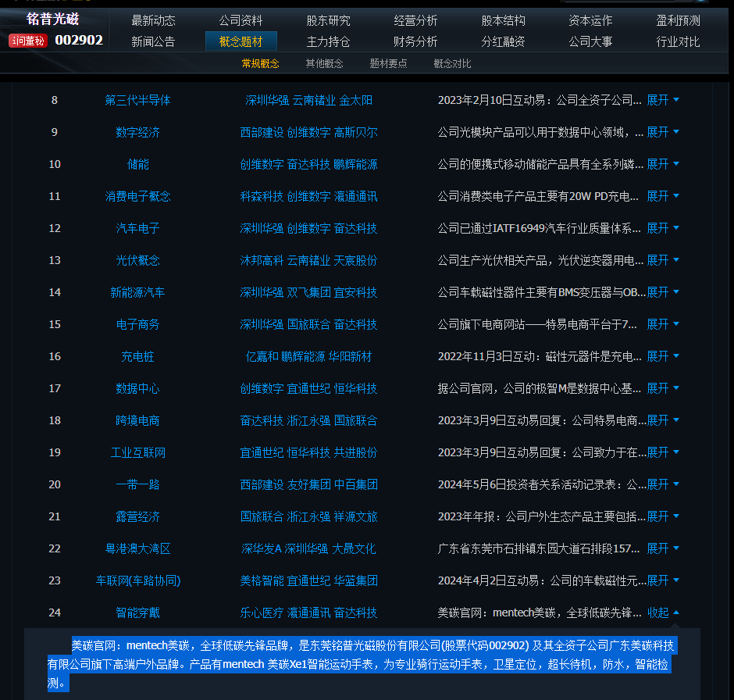Open 友好集团 stock link
The image size is (734, 700).
coord(308,484)
